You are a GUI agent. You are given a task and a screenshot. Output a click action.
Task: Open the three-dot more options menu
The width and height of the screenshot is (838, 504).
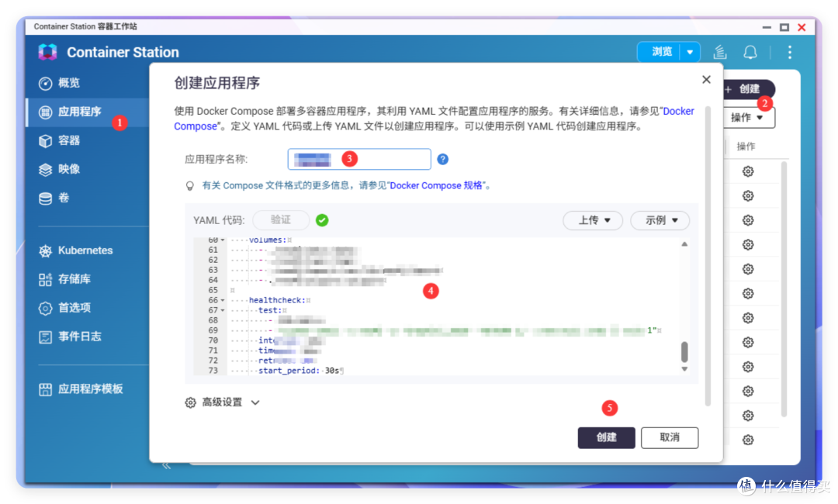(789, 52)
